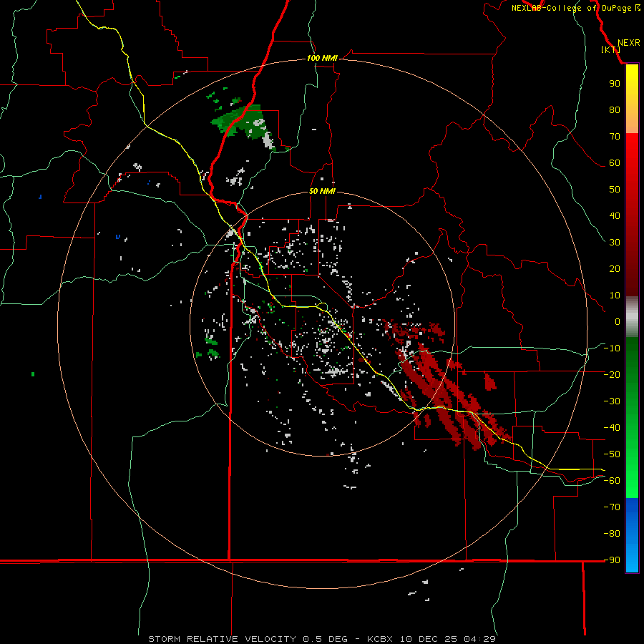Click the "10 DEC 25" date text
Image resolution: width=644 pixels, height=644 pixels.
(x=429, y=639)
